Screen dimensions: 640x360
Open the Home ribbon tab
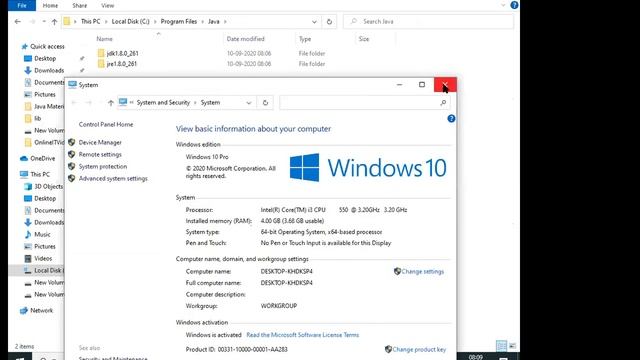coord(50,6)
